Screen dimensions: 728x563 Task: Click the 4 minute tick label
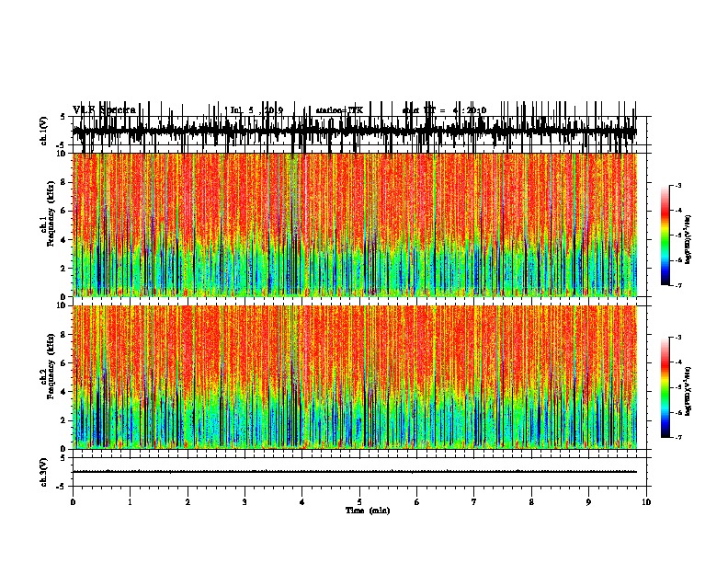click(302, 501)
